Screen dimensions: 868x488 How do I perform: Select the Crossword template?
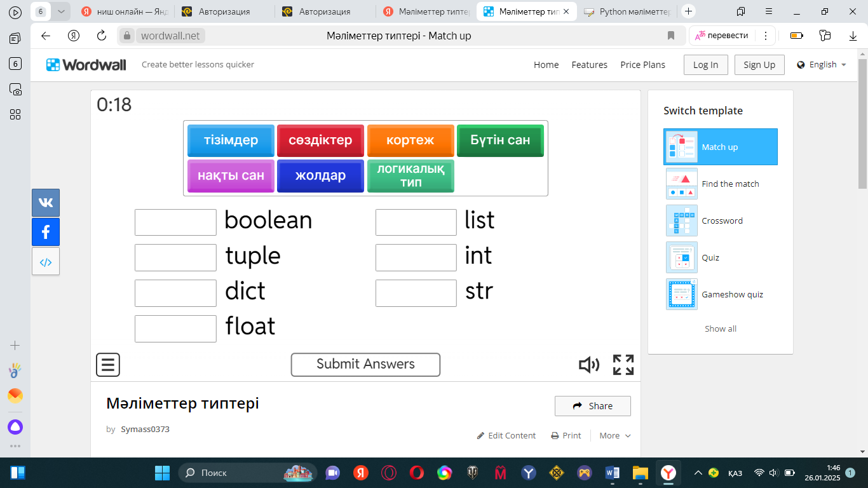coord(721,220)
